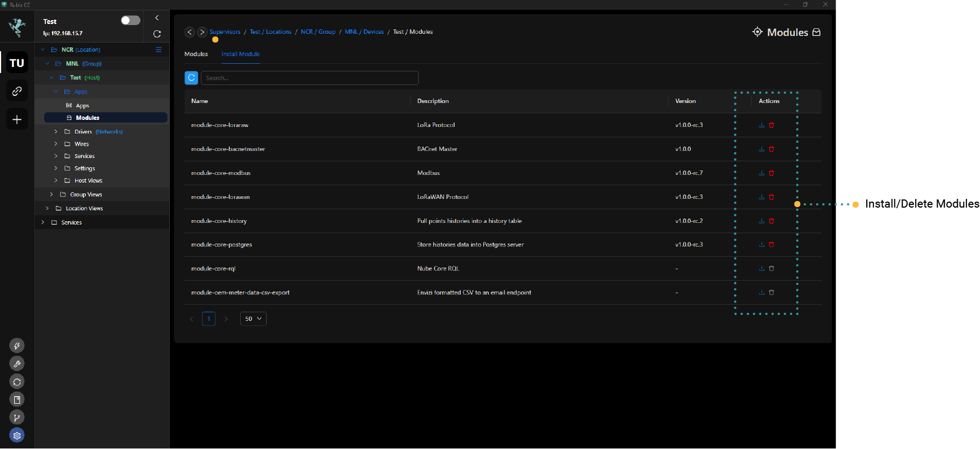Image resolution: width=980 pixels, height=449 pixels.
Task: Click delete icon for module-core-history
Action: (771, 221)
